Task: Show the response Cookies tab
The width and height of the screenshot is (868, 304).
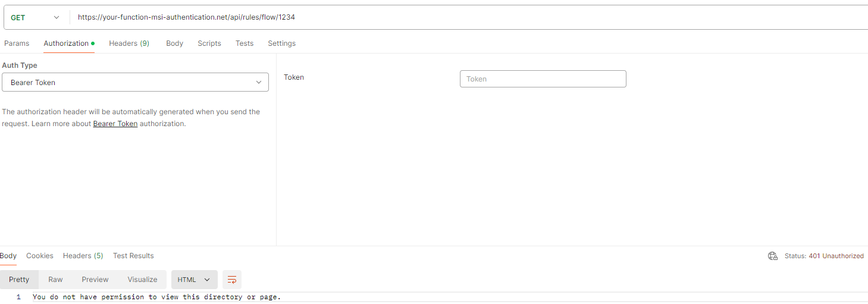Action: [40, 256]
